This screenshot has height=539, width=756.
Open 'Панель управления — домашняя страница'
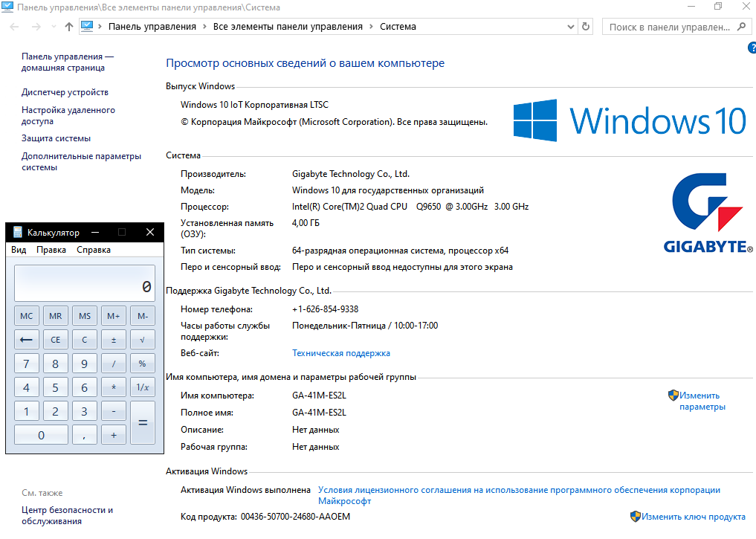tap(68, 62)
